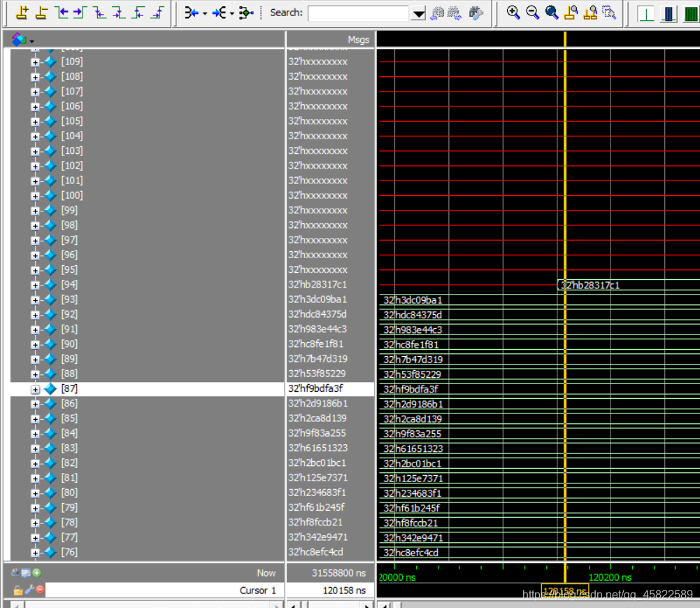Focus the Search input field
The height and width of the screenshot is (608, 700).
359,13
